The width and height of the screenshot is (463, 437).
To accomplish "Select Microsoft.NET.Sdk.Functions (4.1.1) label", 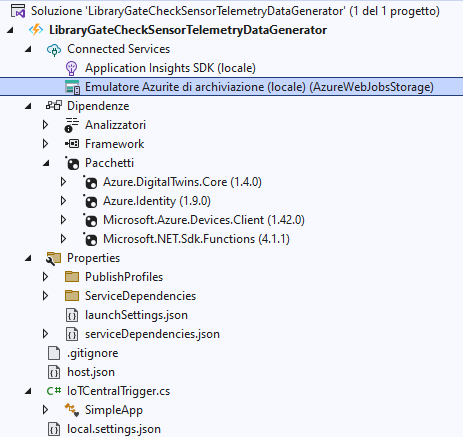I will point(196,239).
